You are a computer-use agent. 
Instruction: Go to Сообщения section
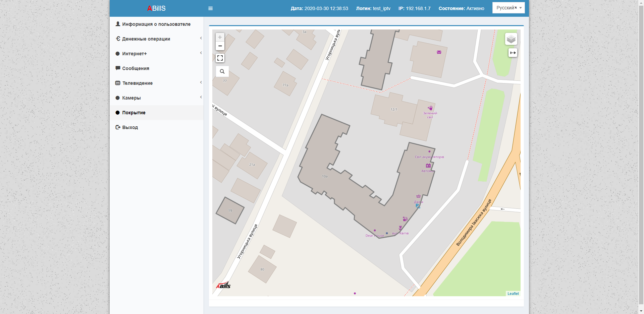pos(136,68)
